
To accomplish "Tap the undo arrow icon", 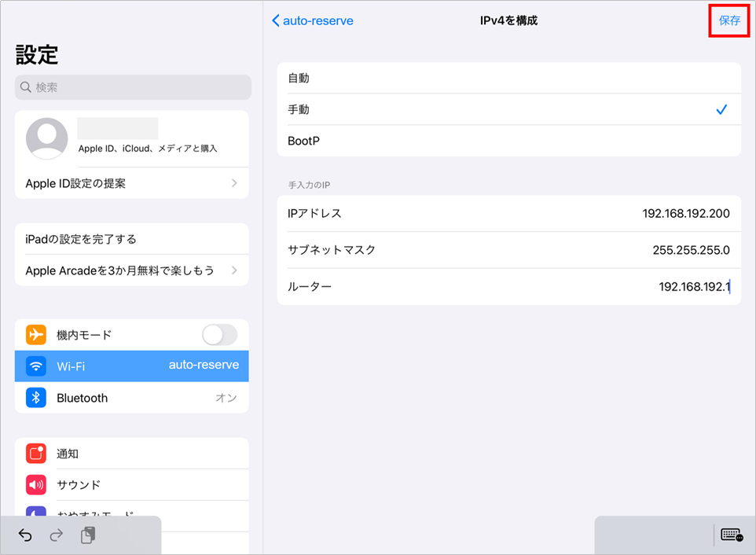I will [x=25, y=535].
